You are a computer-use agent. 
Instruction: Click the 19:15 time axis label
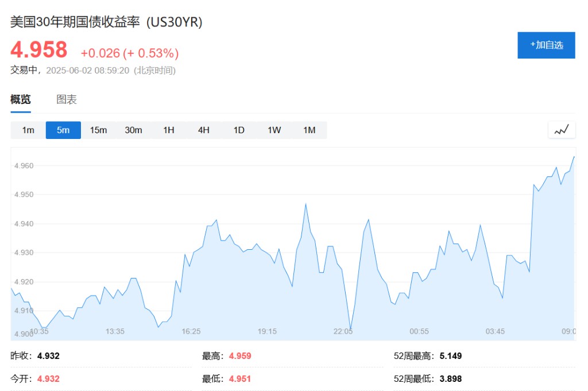[267, 331]
